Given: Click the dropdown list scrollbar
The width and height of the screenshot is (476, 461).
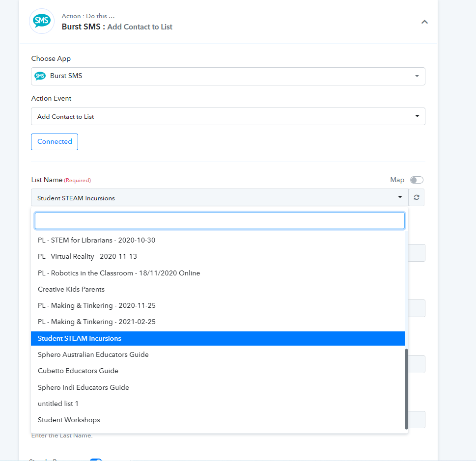Looking at the screenshot, I should coord(406,389).
